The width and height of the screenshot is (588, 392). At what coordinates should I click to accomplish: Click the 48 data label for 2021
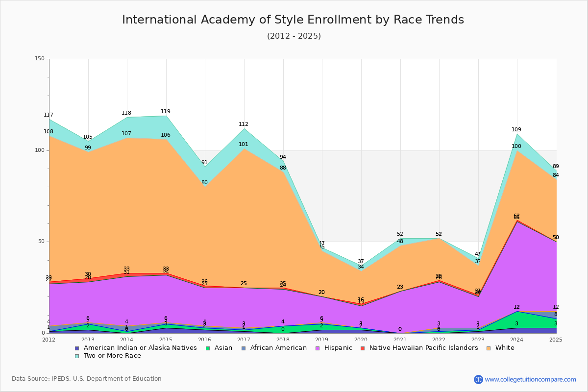click(x=400, y=242)
